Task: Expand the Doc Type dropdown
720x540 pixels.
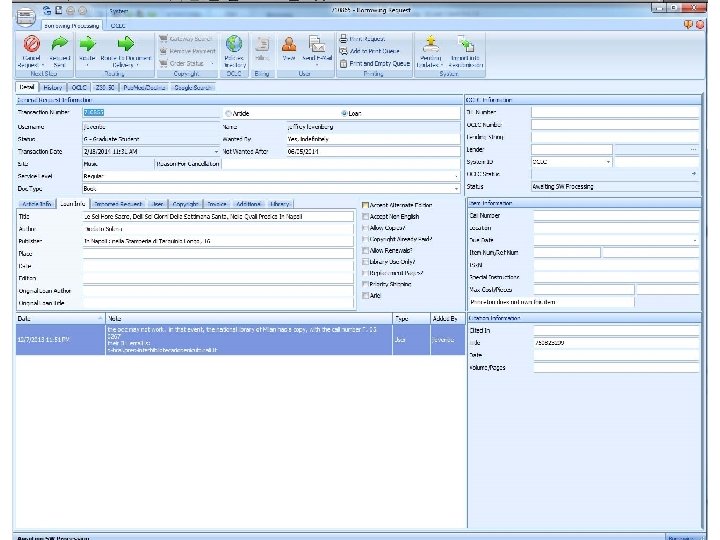Action: tap(456, 187)
